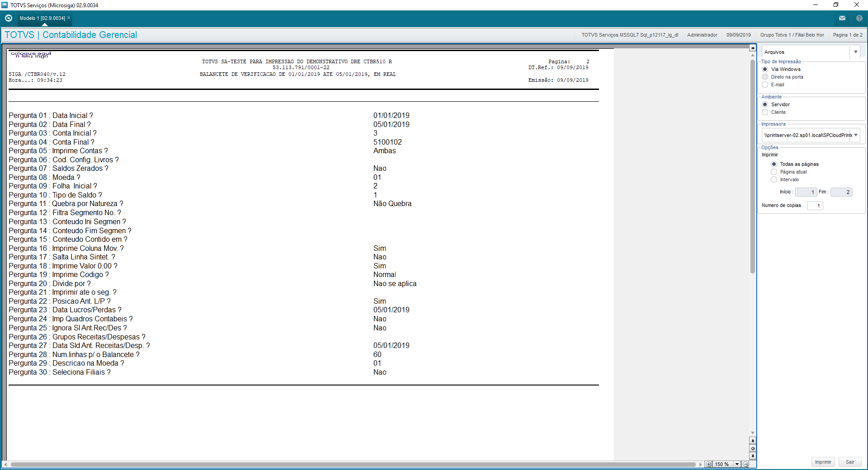Click the Sair button
Screen dimensions: 868x470
[850, 462]
